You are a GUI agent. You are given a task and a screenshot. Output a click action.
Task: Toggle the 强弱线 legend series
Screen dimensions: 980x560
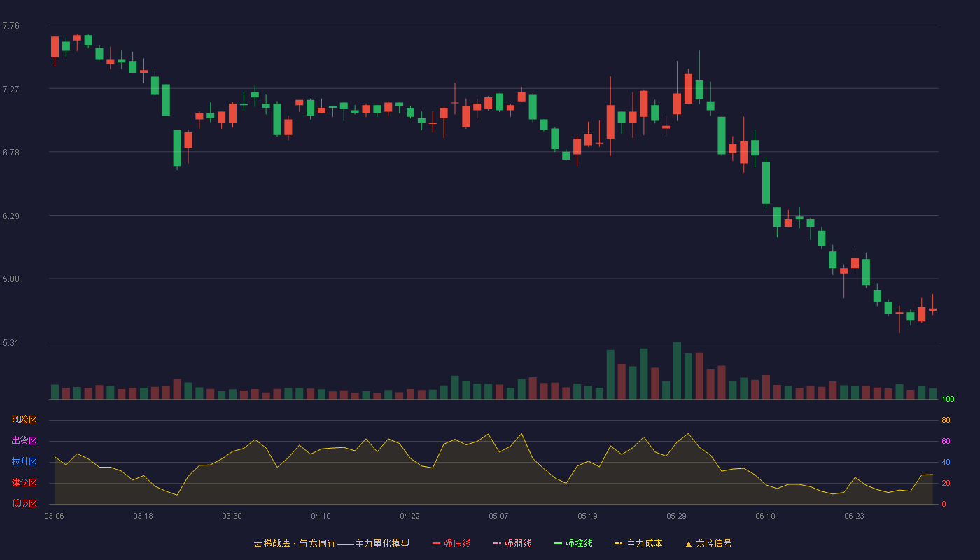tap(512, 543)
